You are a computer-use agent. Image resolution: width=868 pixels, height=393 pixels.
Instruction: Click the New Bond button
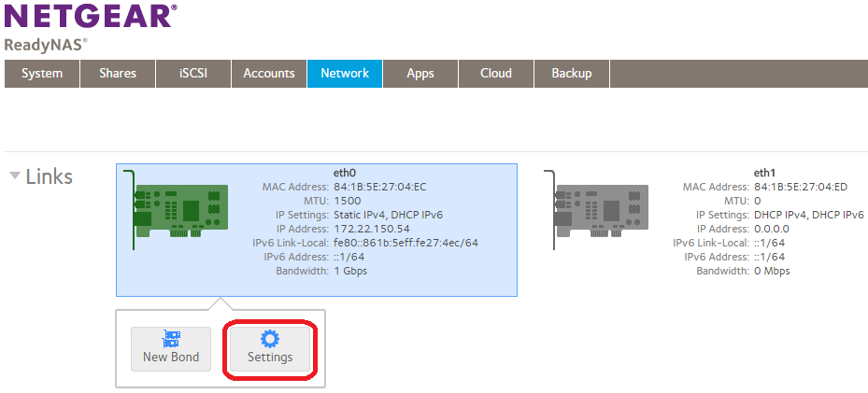point(171,349)
